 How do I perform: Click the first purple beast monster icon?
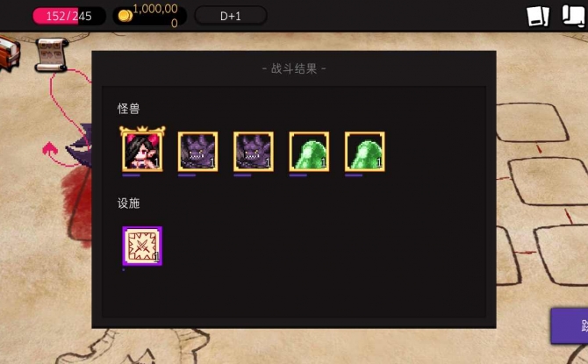(x=197, y=152)
